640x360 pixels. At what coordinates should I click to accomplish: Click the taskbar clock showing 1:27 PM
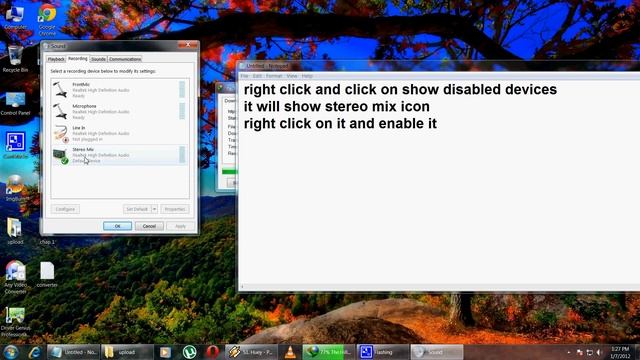coord(620,352)
